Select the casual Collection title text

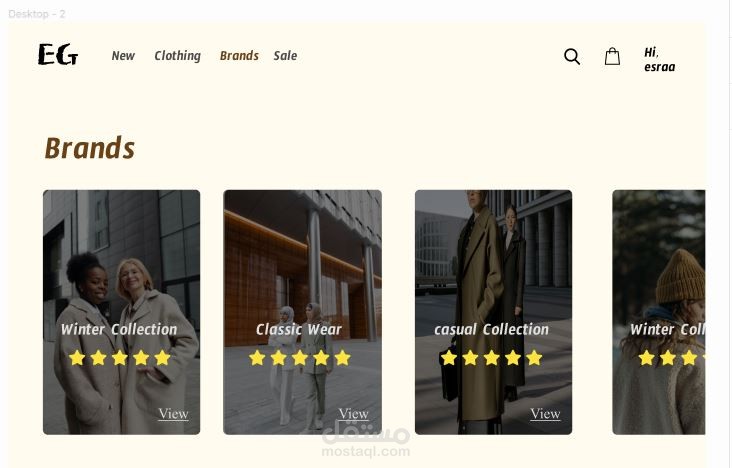coord(492,329)
